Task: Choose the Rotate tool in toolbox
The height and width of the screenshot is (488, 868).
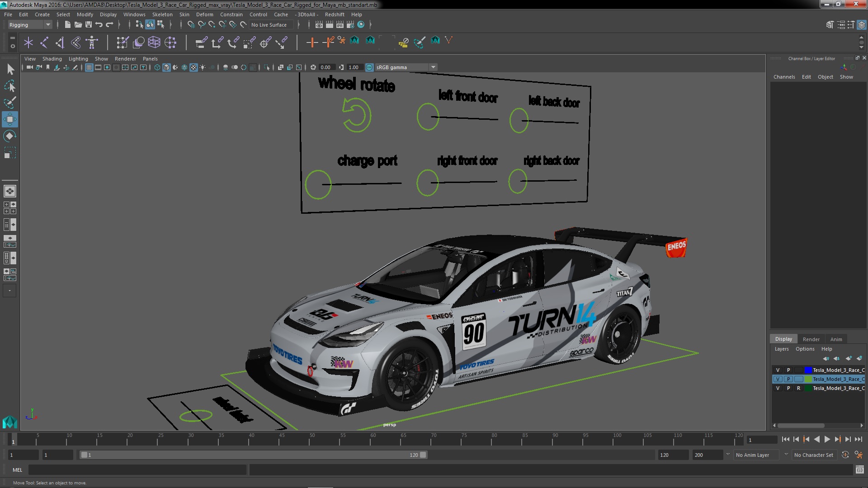Action: 10,136
